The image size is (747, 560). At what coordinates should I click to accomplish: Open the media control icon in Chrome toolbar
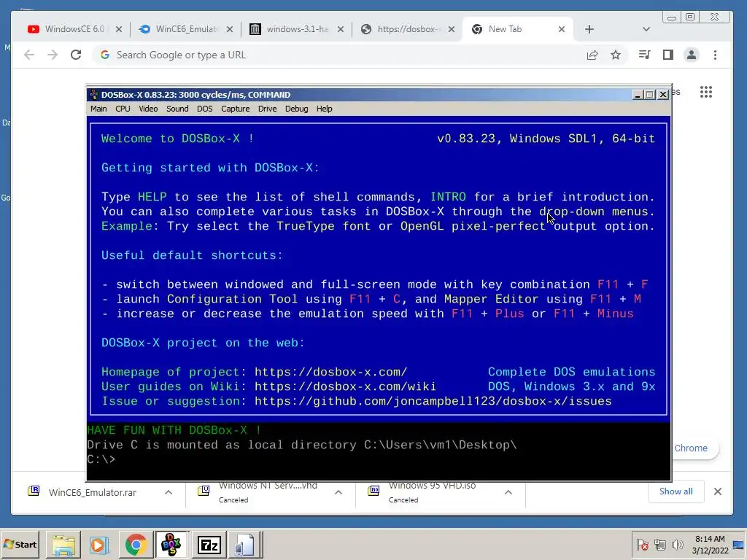click(x=645, y=55)
